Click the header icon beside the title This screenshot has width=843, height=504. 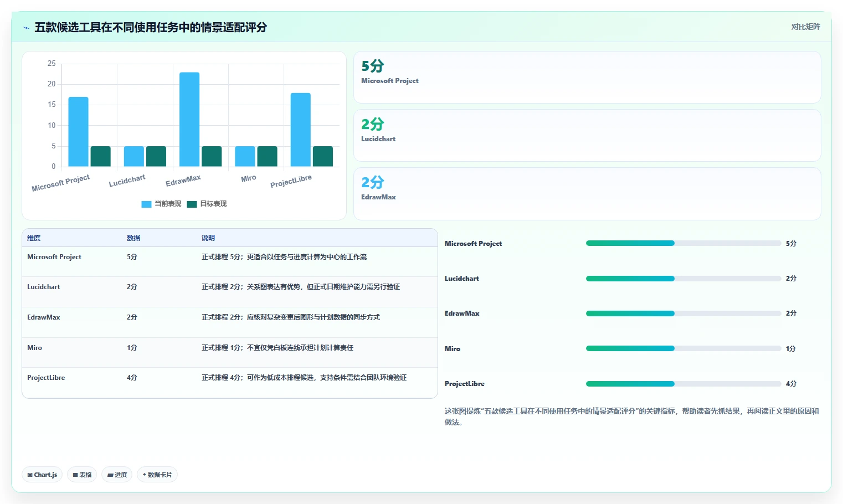pyautogui.click(x=26, y=28)
